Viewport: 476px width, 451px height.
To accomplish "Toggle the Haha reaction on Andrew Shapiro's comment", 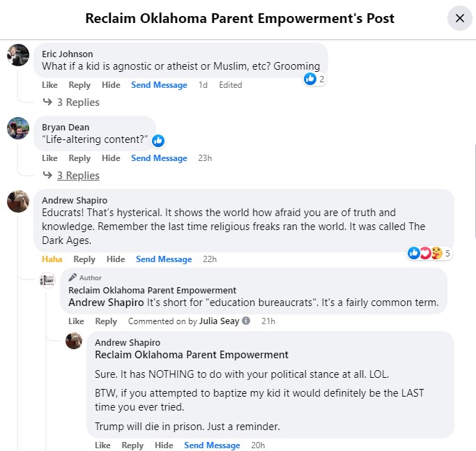I will pos(52,259).
